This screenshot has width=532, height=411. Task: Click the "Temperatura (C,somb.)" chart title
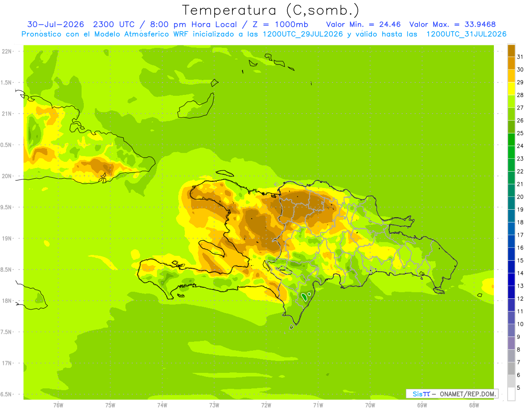[x=271, y=10]
